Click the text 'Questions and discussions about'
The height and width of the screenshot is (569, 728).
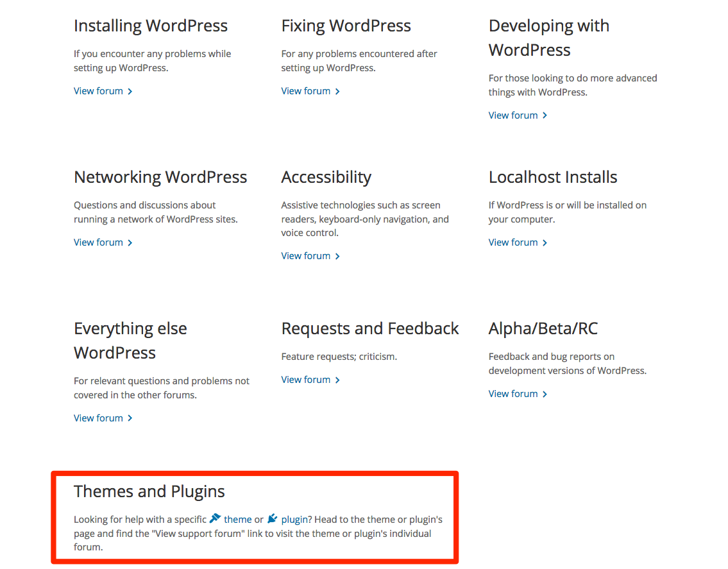pyautogui.click(x=145, y=205)
